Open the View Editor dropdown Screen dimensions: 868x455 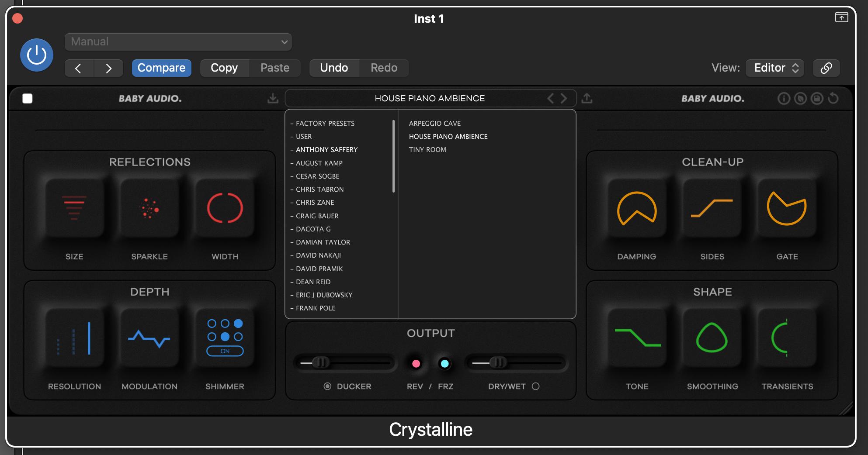774,68
